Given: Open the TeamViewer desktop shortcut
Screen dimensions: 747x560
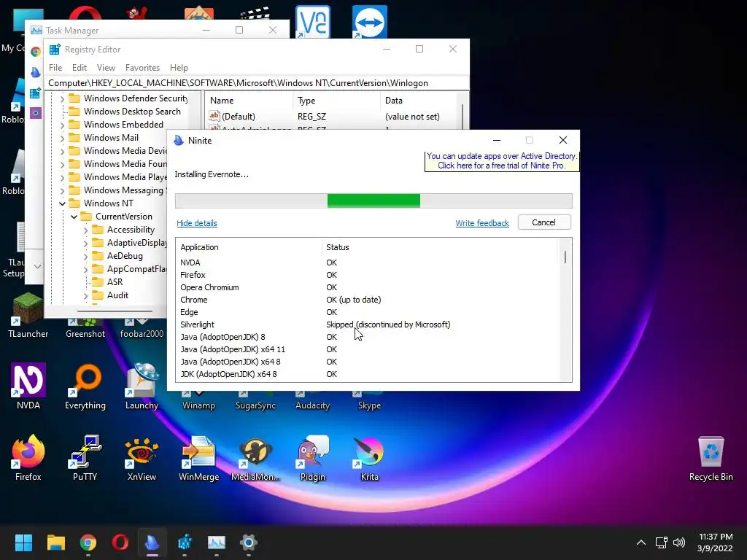Looking at the screenshot, I should tap(370, 21).
